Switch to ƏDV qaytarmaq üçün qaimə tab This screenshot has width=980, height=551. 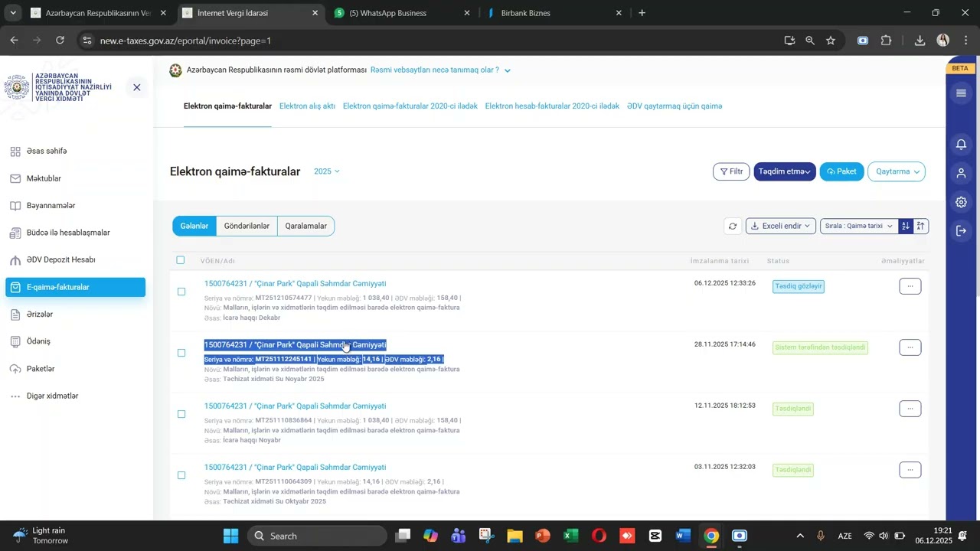click(675, 106)
